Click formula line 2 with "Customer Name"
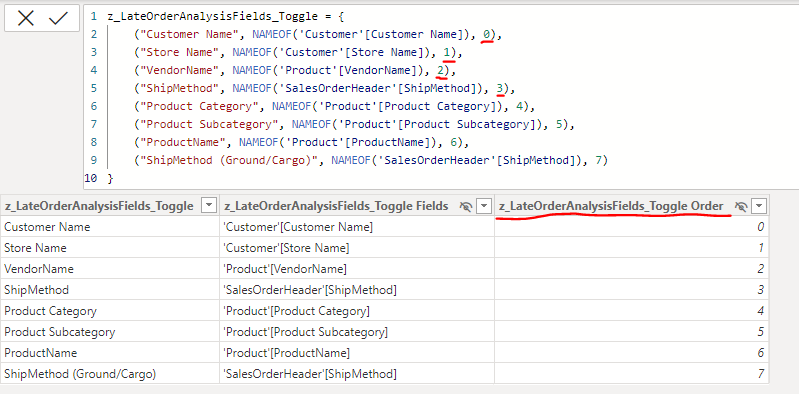The image size is (799, 394). pos(318,34)
